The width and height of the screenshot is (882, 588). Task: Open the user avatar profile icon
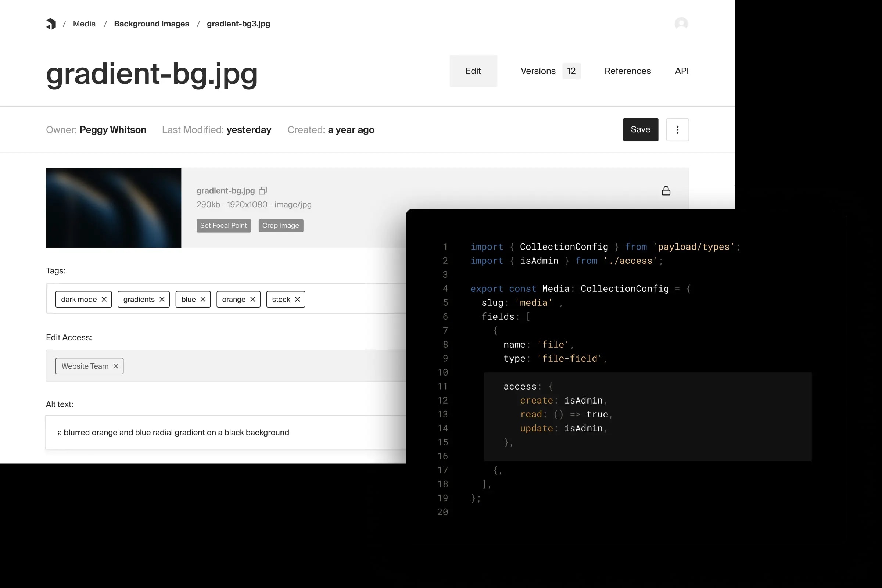[x=681, y=24]
